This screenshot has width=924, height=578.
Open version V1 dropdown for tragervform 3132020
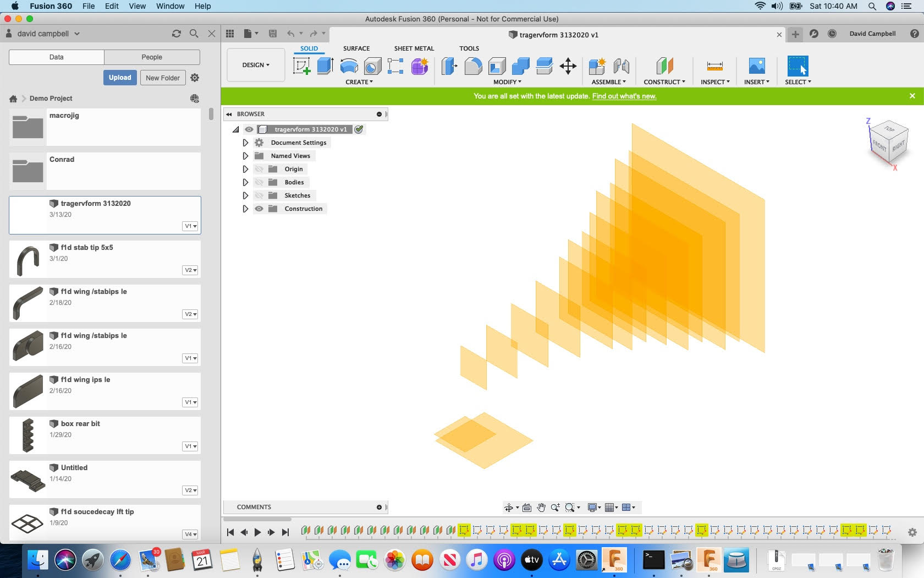click(x=190, y=226)
